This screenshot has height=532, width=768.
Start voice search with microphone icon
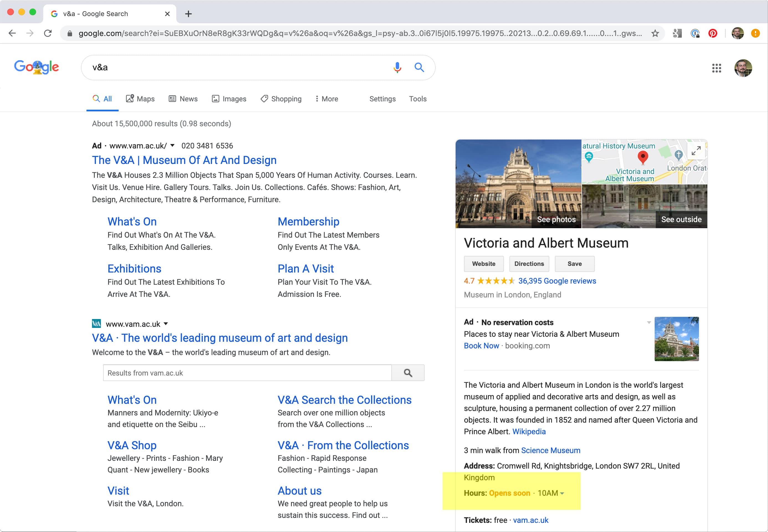pyautogui.click(x=397, y=67)
